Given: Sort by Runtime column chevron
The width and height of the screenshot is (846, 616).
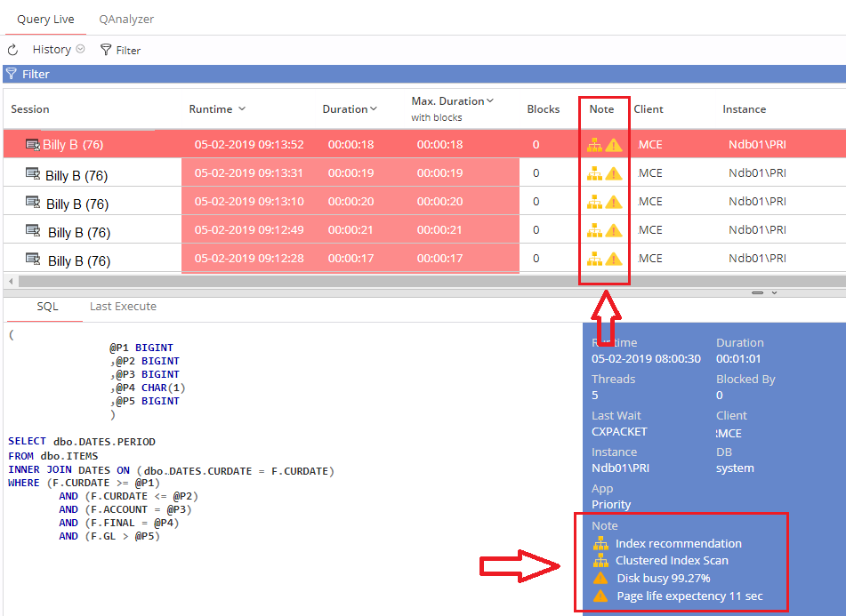Looking at the screenshot, I should 242,108.
